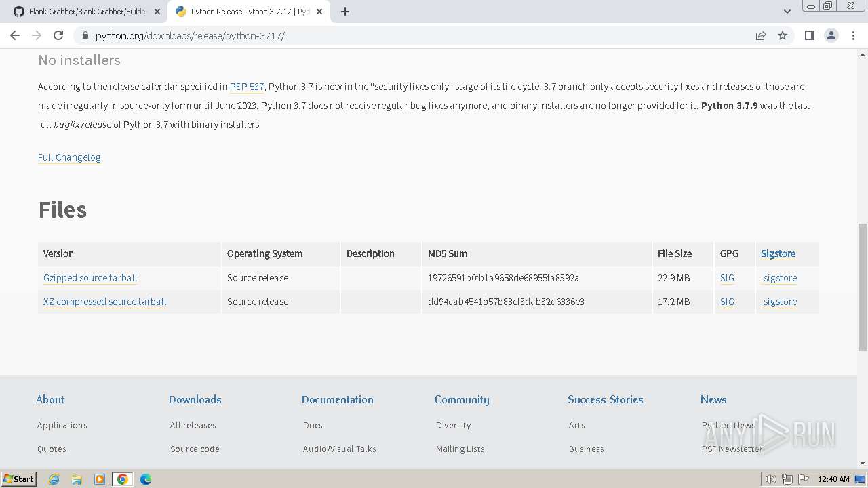Open Quotes footer link
This screenshot has width=868, height=488.
coord(52,449)
